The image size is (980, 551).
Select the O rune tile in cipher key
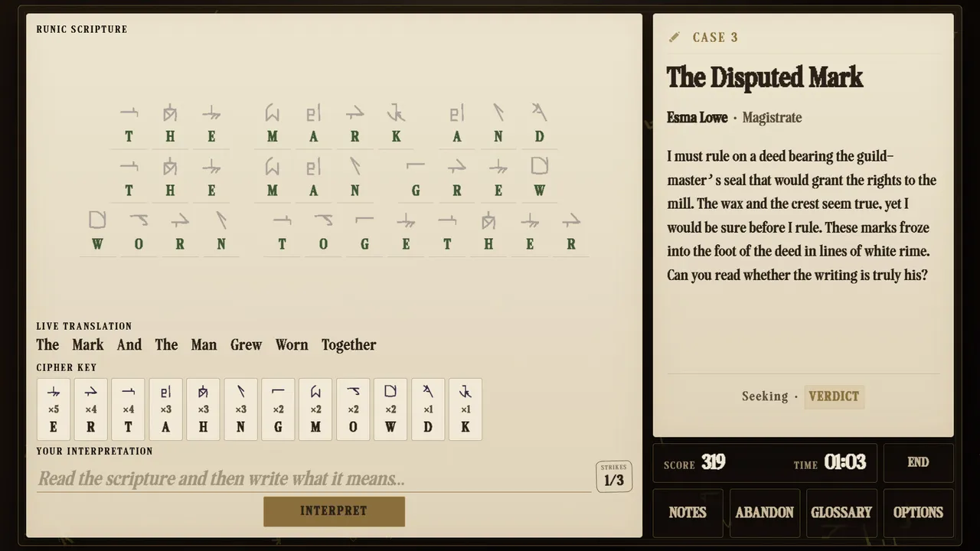pos(353,409)
